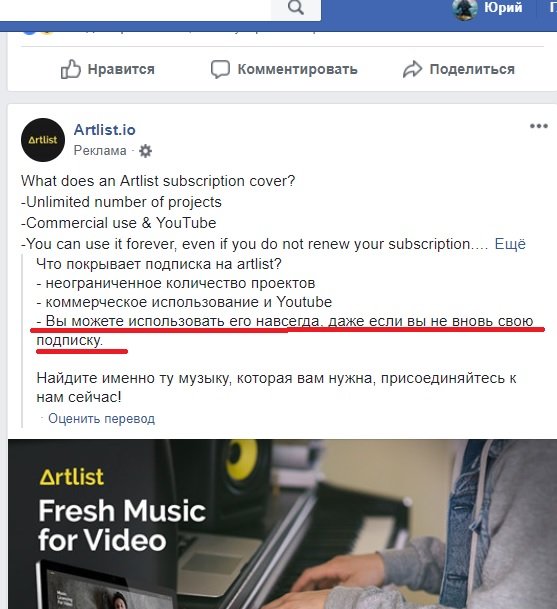Open Artlist round profile logo
Screen dimensions: 557x609
[x=43, y=140]
